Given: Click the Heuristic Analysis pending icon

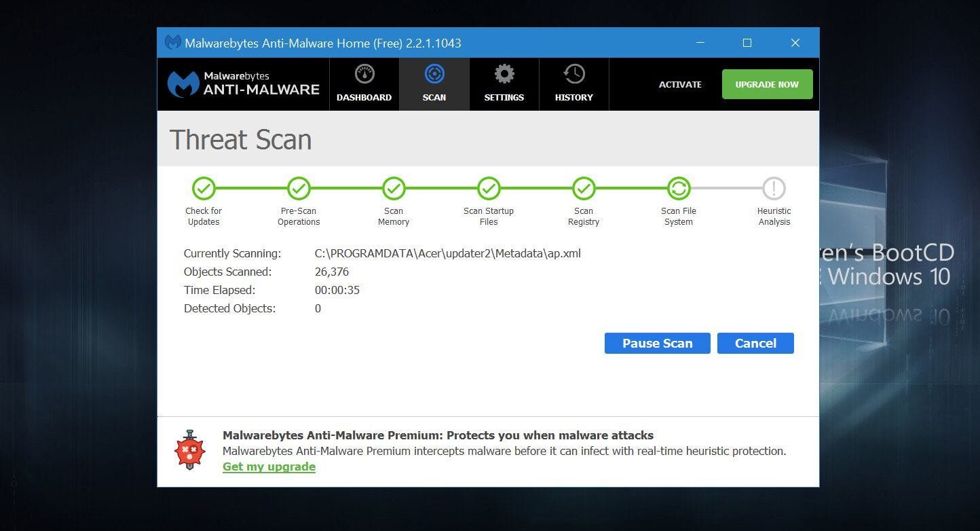Looking at the screenshot, I should click(x=774, y=188).
